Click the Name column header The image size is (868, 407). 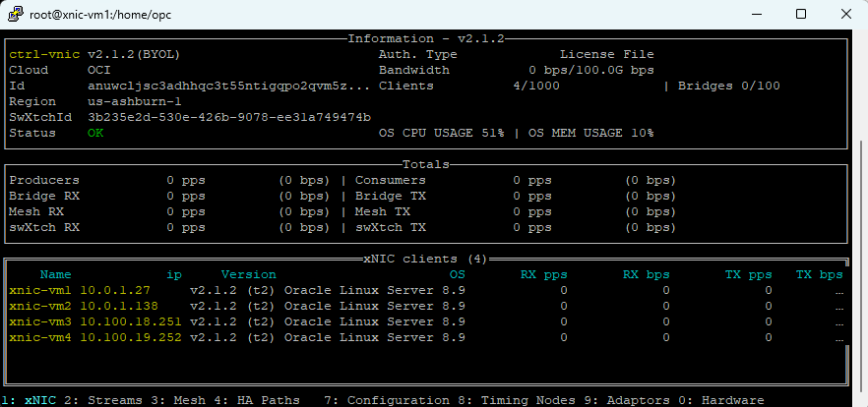[x=55, y=274]
